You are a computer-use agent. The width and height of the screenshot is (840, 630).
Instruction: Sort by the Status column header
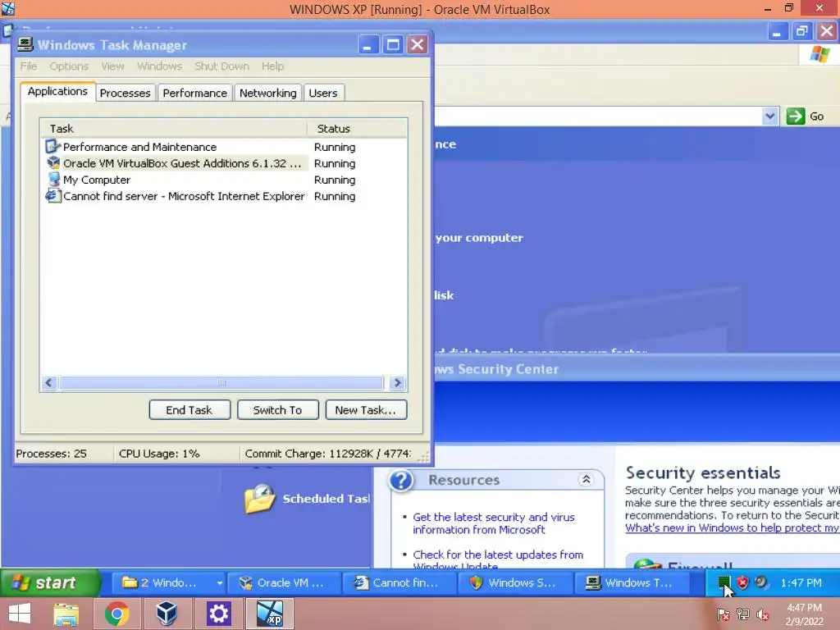pyautogui.click(x=357, y=129)
